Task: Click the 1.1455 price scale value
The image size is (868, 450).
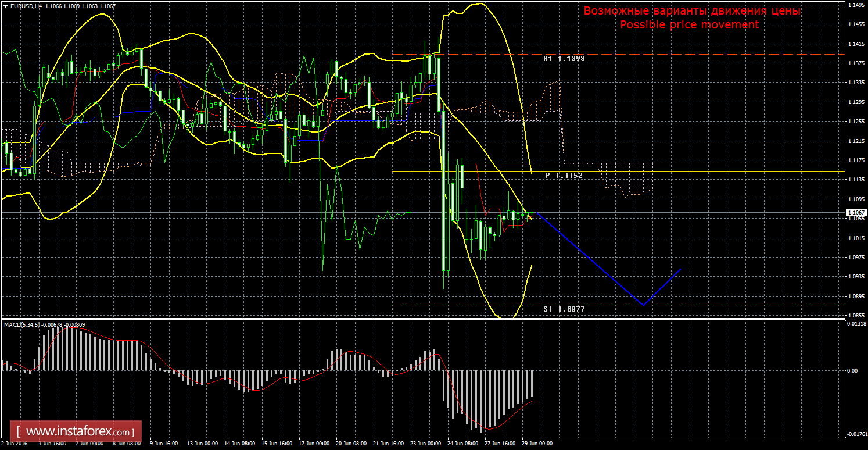Action: [856, 24]
